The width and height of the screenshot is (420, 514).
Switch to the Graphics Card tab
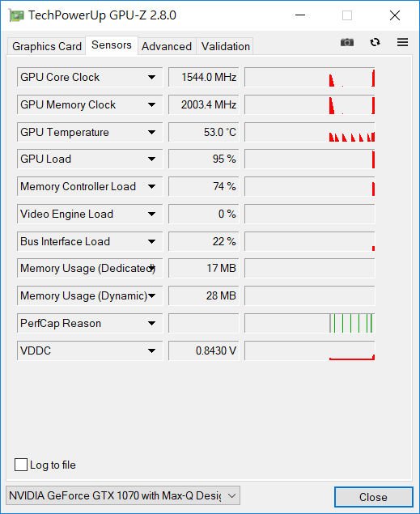[47, 46]
